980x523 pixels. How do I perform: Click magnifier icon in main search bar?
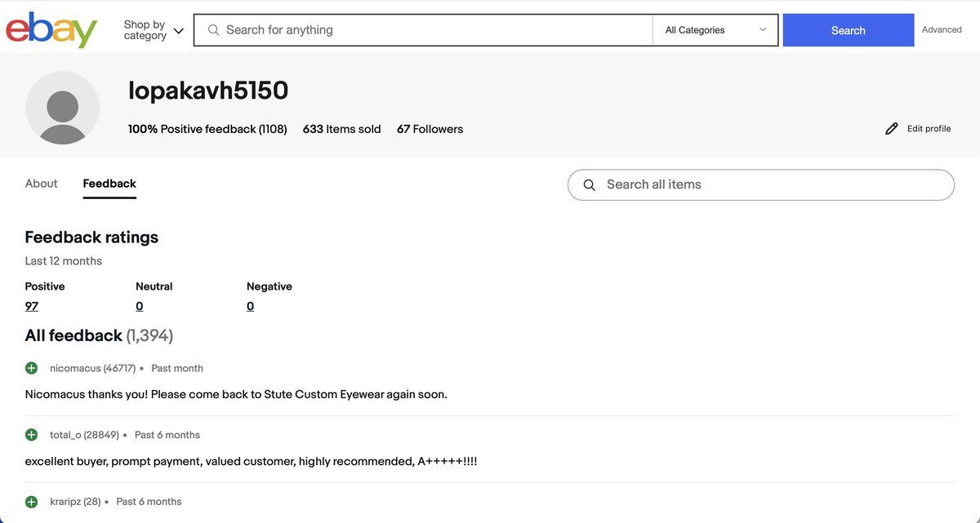coord(214,30)
